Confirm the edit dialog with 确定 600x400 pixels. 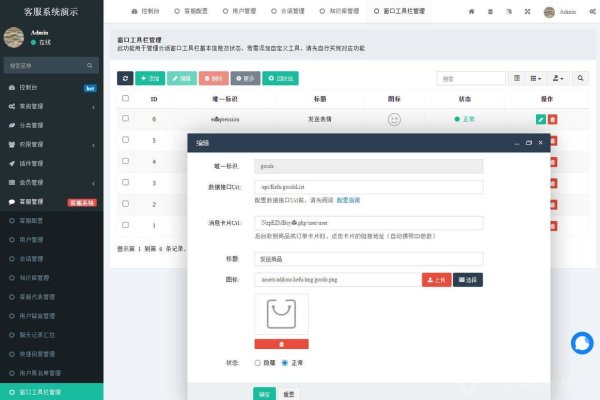(x=264, y=394)
